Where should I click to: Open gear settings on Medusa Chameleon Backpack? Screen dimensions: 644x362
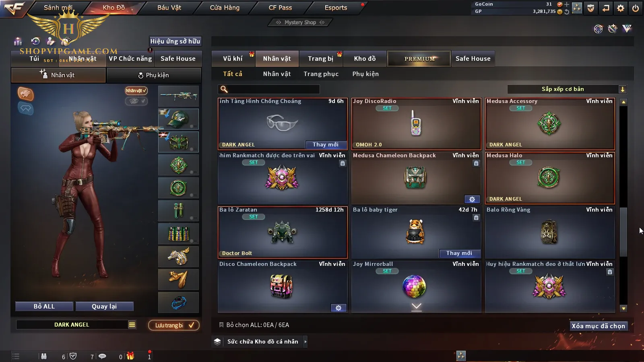(472, 199)
